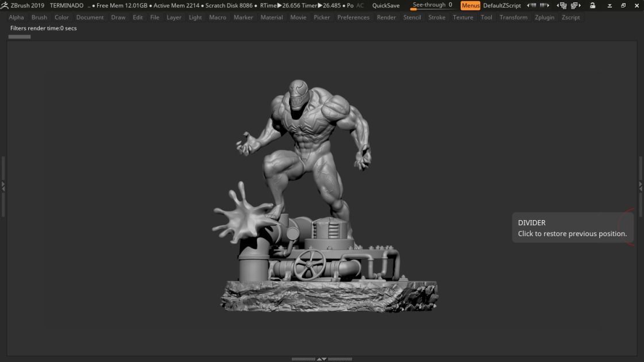Open the Preferences menu
The height and width of the screenshot is (362, 644).
pyautogui.click(x=353, y=17)
